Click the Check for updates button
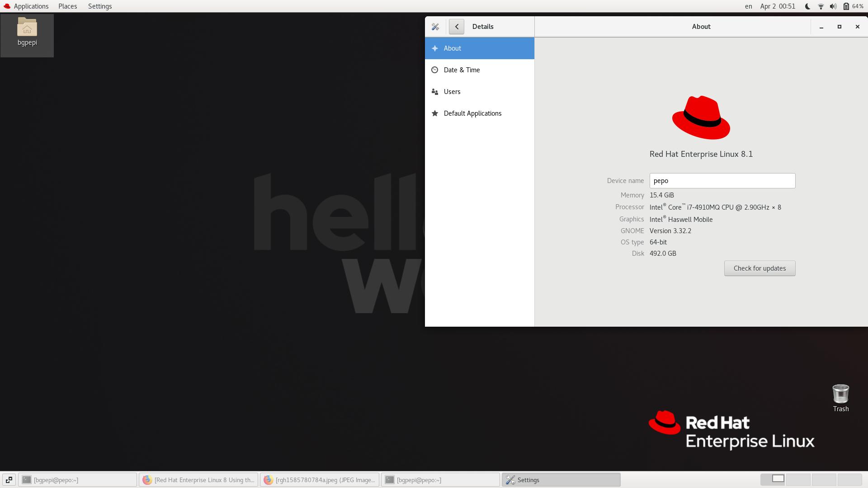Viewport: 868px width, 488px height. pyautogui.click(x=760, y=268)
